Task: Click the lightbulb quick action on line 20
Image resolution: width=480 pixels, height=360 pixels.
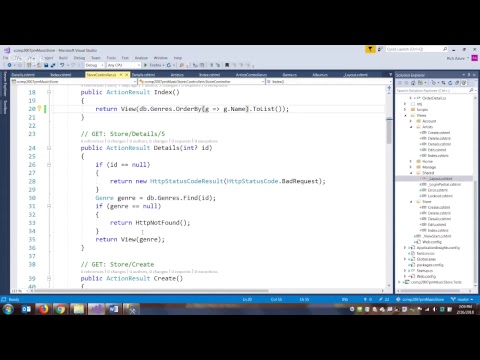Action: click(x=39, y=108)
